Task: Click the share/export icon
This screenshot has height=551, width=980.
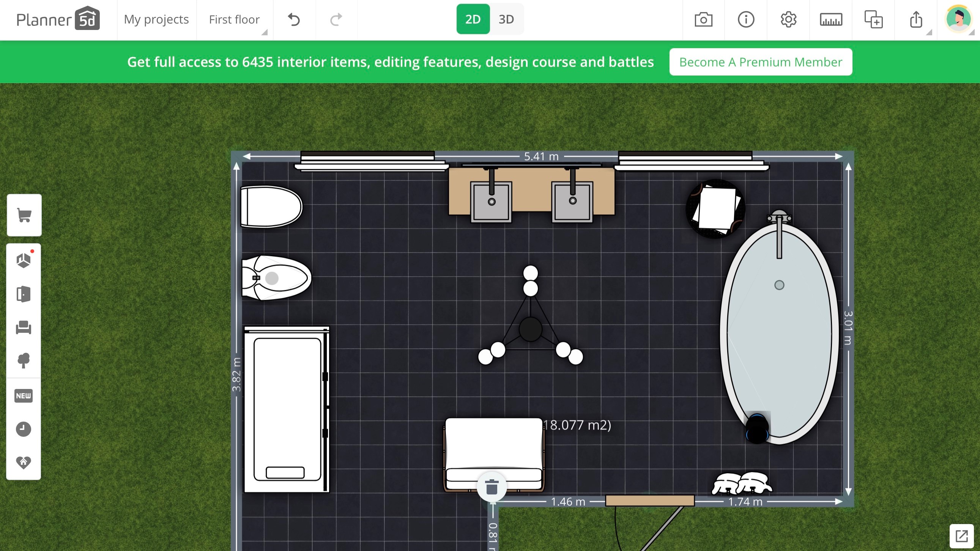Action: (x=916, y=19)
